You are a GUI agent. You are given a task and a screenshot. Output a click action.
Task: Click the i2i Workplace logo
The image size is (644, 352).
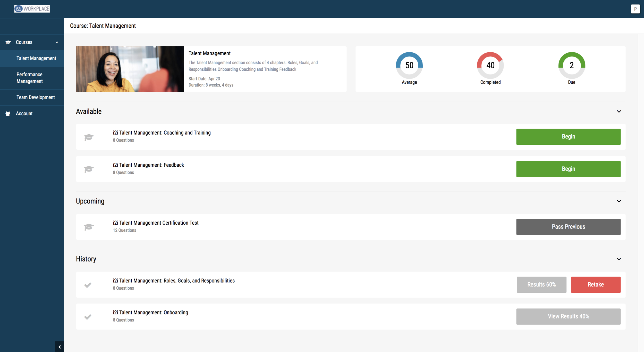[32, 9]
